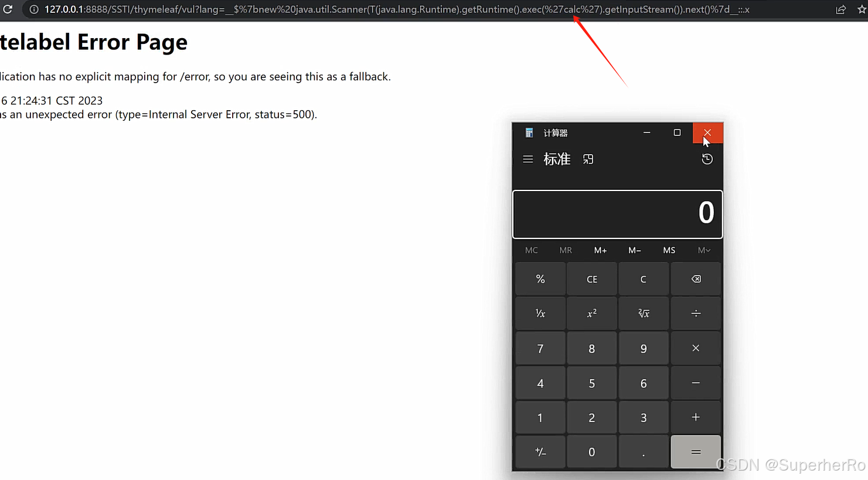The height and width of the screenshot is (480, 868).
Task: Click M+ memory add button
Action: [600, 250]
